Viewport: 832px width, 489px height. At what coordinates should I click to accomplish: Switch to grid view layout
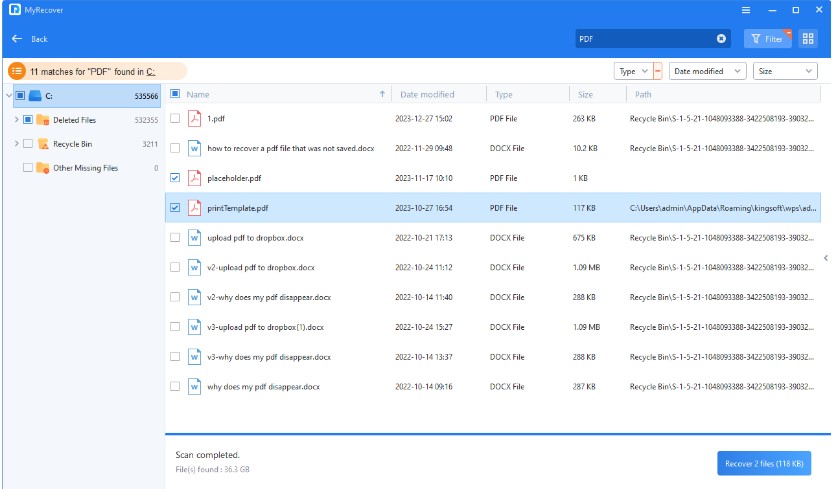[x=808, y=39]
